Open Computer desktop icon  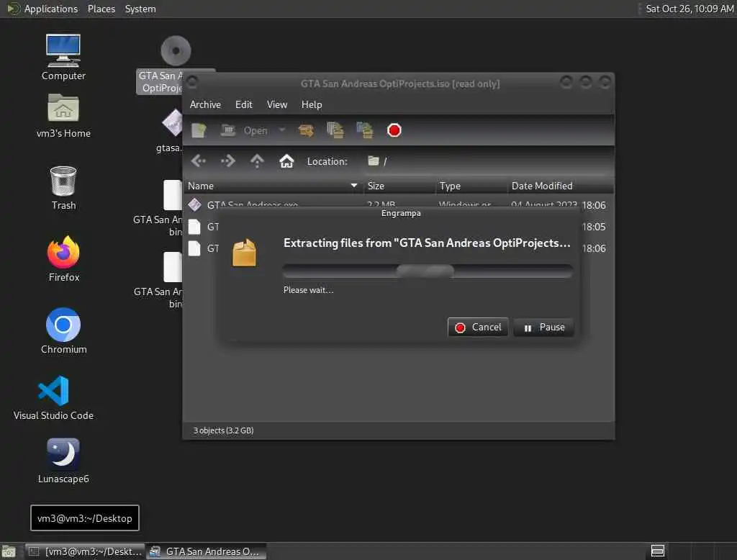[x=63, y=58]
